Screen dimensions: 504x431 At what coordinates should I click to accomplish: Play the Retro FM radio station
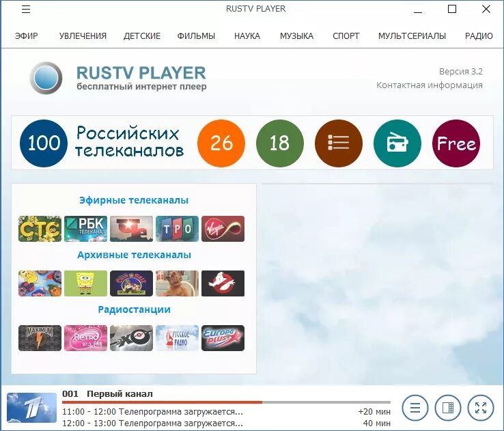pyautogui.click(x=85, y=338)
